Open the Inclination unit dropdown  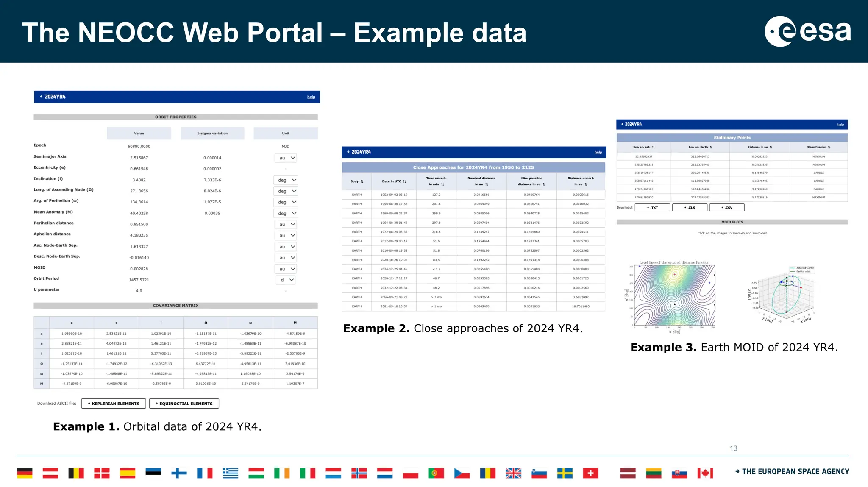286,180
